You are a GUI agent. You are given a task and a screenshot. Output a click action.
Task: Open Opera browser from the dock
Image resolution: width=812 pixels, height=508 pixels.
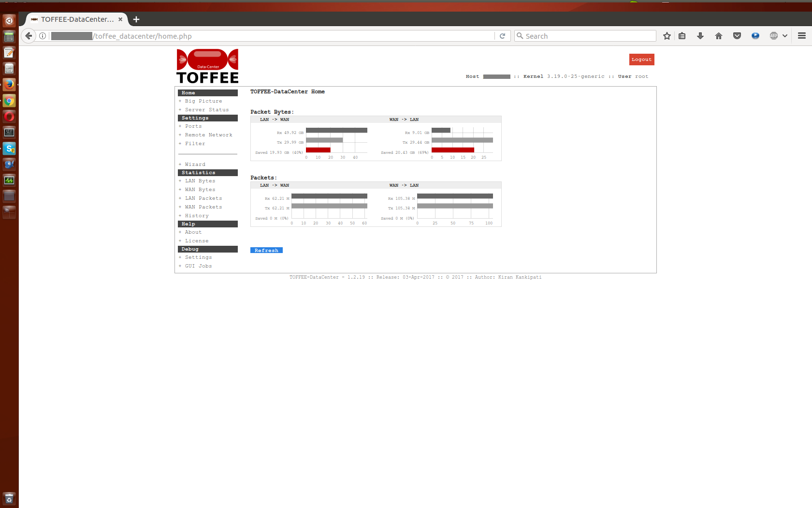click(9, 117)
